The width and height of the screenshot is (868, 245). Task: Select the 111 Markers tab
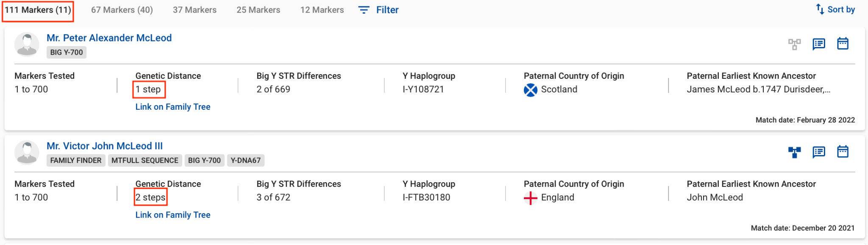(38, 10)
